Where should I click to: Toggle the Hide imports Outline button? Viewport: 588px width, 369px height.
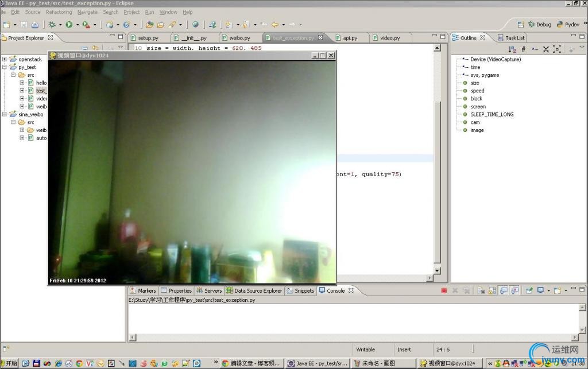click(535, 49)
